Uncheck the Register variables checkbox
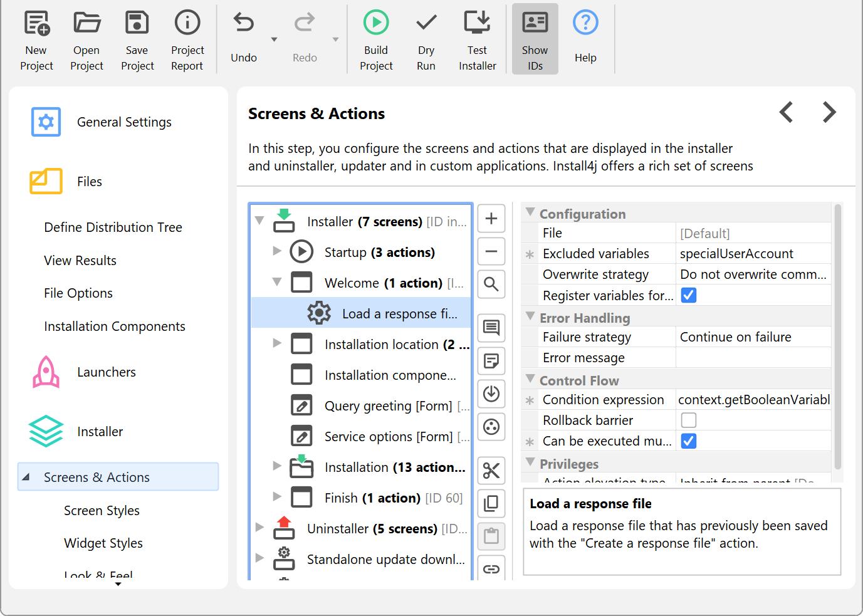This screenshot has width=863, height=616. 688,295
